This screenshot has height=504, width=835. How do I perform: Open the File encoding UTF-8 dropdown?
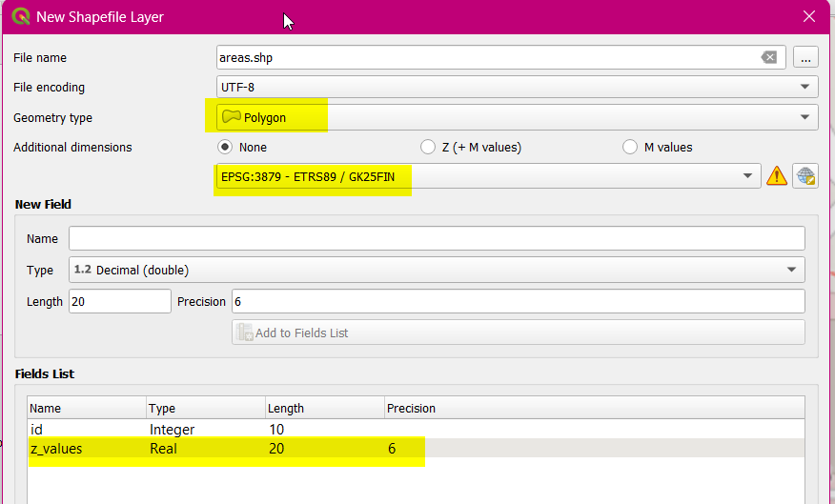[x=517, y=87]
